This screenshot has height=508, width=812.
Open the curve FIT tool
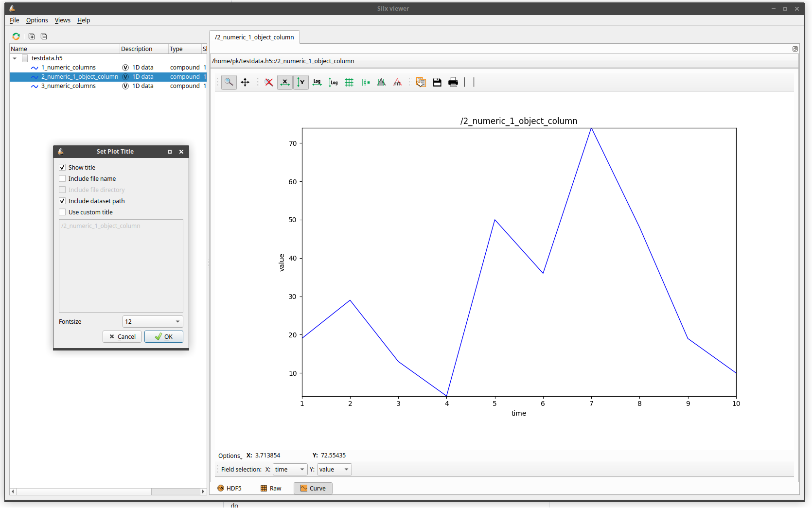pyautogui.click(x=398, y=82)
